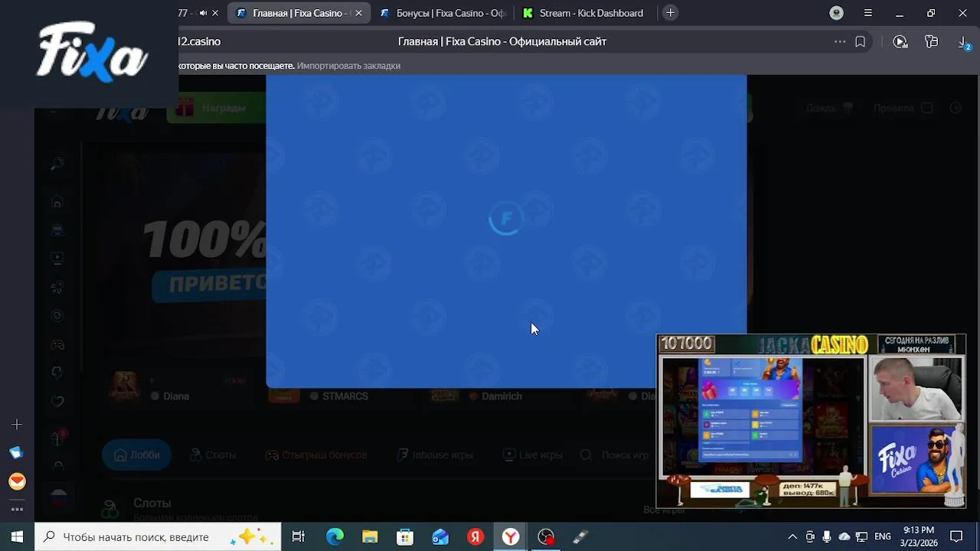980x551 pixels.
Task: Click the Fixa Casino banner in stream overlay
Action: (916, 461)
